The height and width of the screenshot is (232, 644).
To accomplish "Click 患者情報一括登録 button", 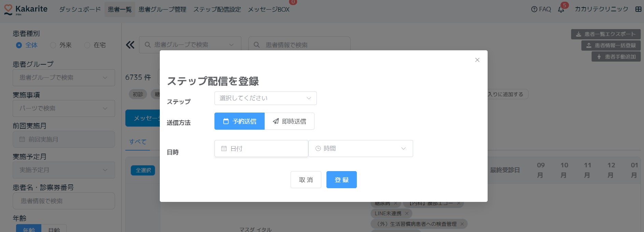I will coord(611,46).
